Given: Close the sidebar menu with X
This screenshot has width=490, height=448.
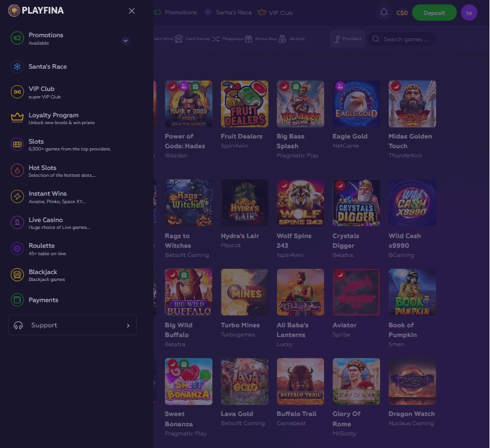Looking at the screenshot, I should 132,11.
